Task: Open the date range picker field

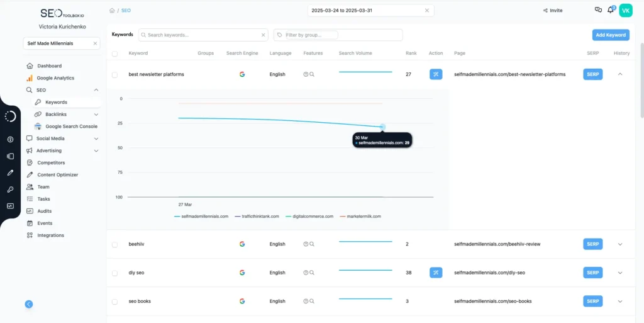Action: [x=370, y=11]
